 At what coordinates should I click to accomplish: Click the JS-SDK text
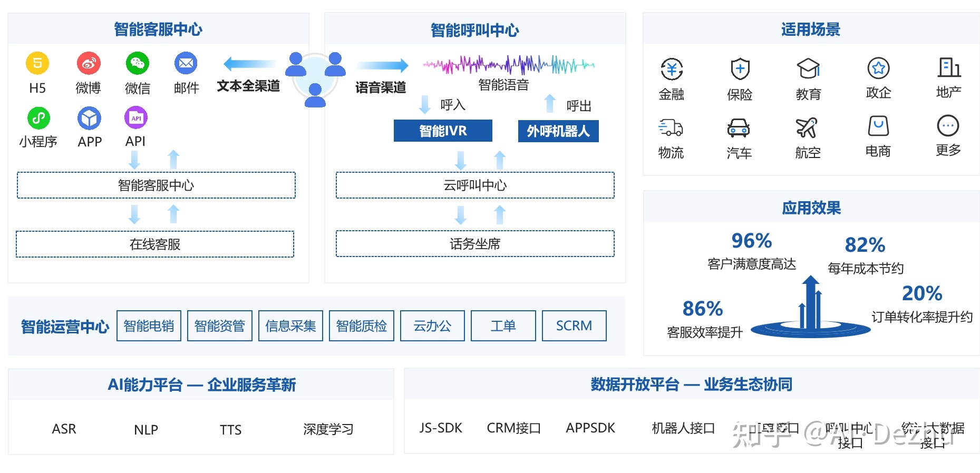441,428
